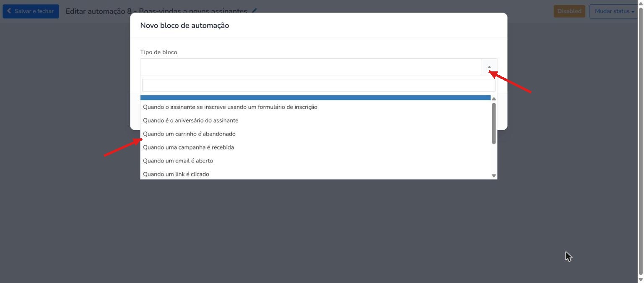The height and width of the screenshot is (283, 644).
Task: Pick Quando um carrinho é abandonado
Action: tap(315, 134)
